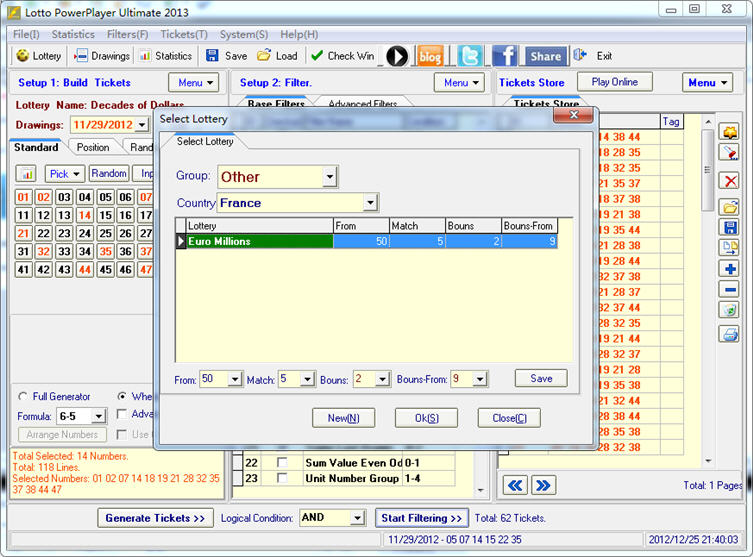Open the System(S) menu

[x=244, y=35]
